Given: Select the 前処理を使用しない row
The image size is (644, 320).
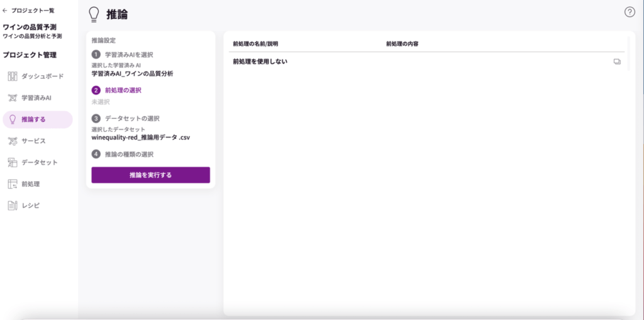Looking at the screenshot, I should click(426, 62).
